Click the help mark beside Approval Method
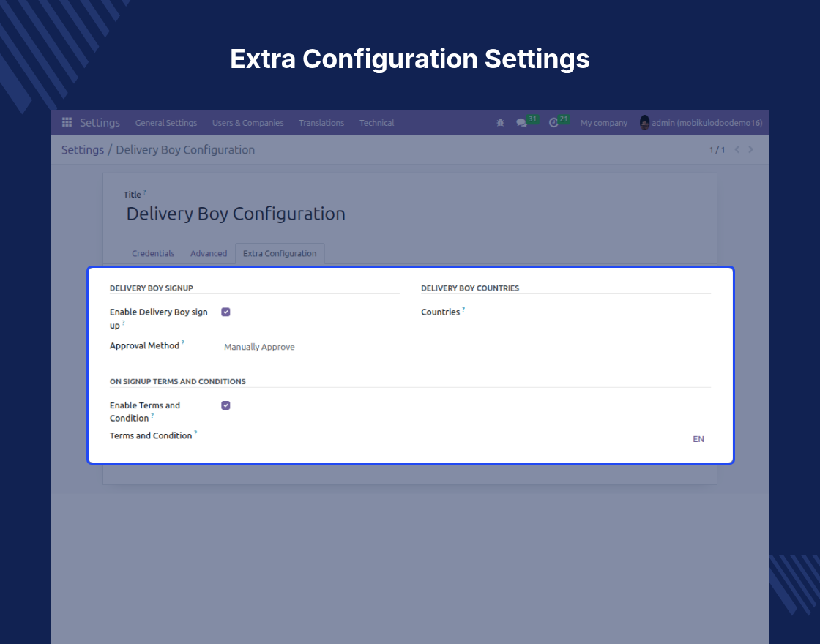This screenshot has height=644, width=820. [x=183, y=343]
